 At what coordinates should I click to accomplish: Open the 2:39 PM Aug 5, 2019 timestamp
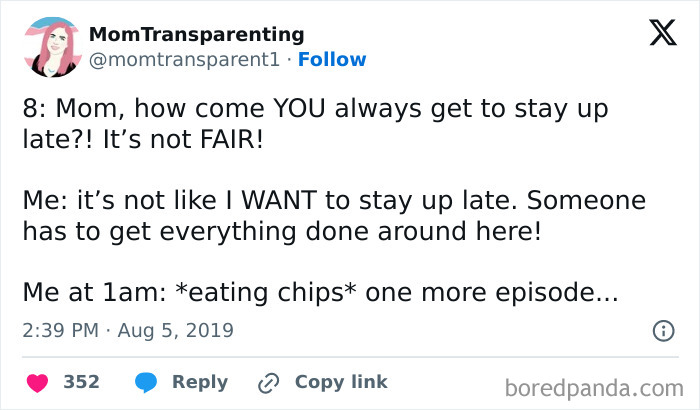coord(127,330)
